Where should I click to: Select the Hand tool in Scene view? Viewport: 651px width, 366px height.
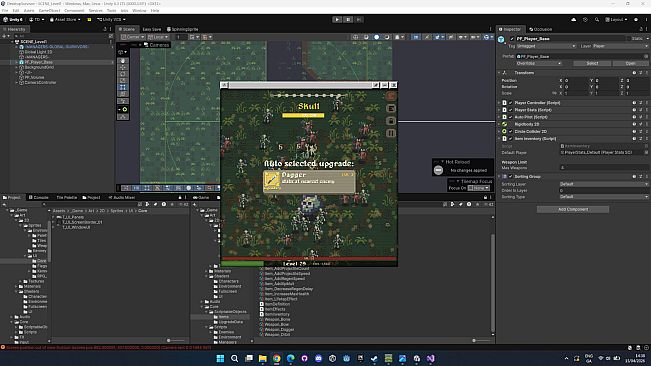123,61
